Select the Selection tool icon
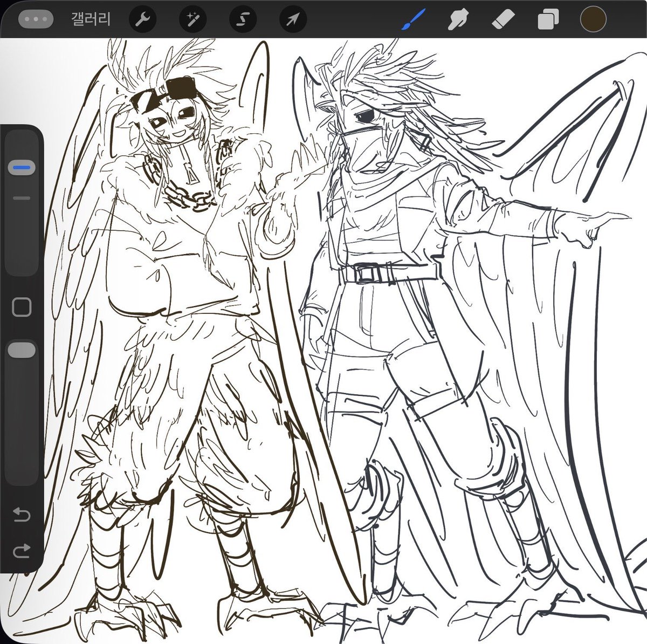Image resolution: width=647 pixels, height=644 pixels. [243, 20]
